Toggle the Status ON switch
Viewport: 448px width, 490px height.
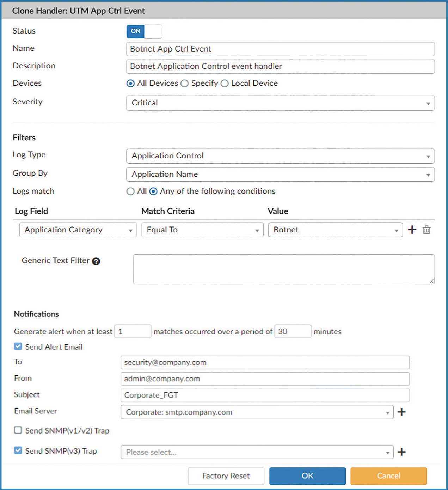(x=144, y=31)
